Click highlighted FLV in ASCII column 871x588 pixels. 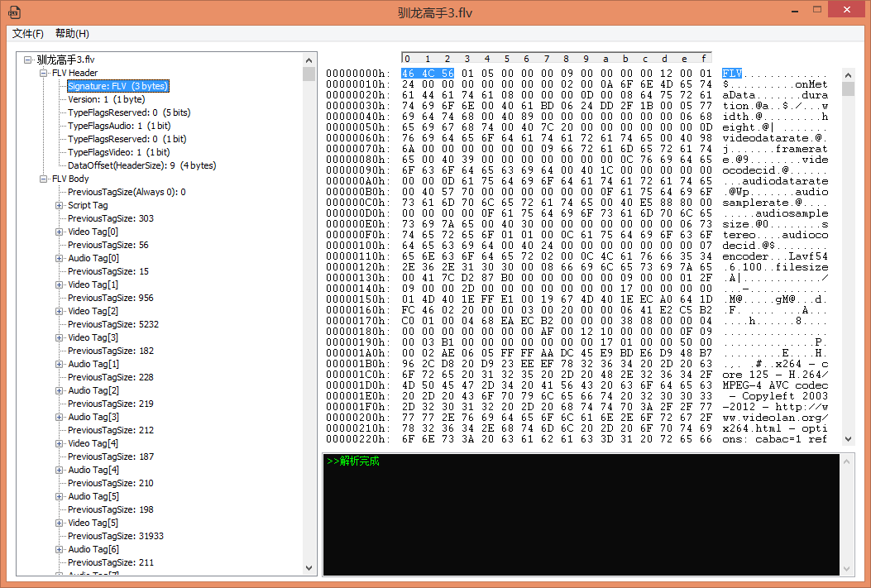click(x=732, y=74)
